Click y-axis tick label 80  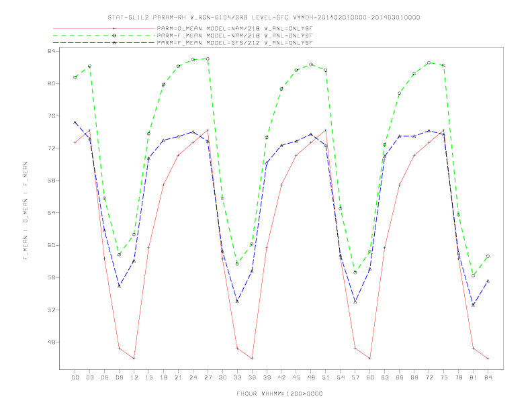click(52, 83)
